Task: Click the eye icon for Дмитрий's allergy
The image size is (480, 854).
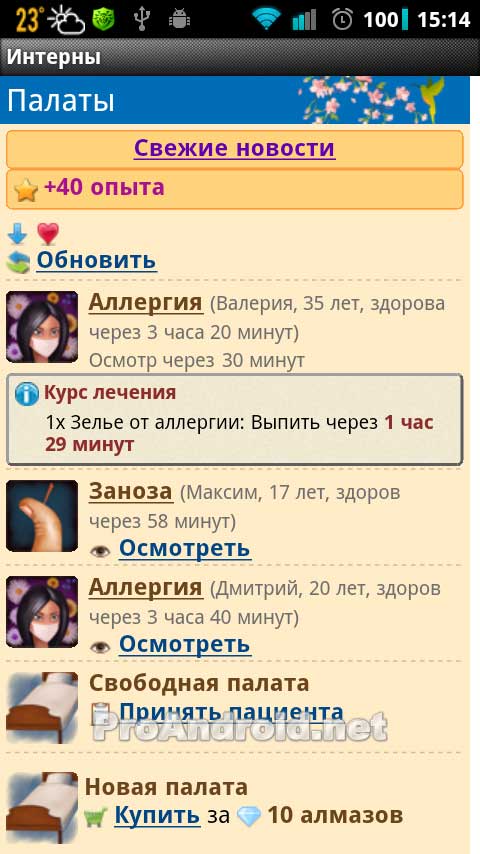Action: click(100, 647)
